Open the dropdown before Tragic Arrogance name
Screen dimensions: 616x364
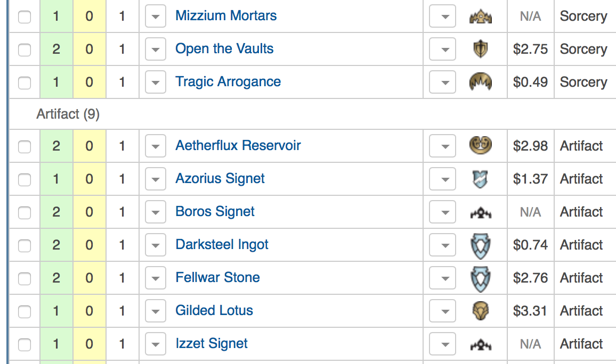click(155, 82)
